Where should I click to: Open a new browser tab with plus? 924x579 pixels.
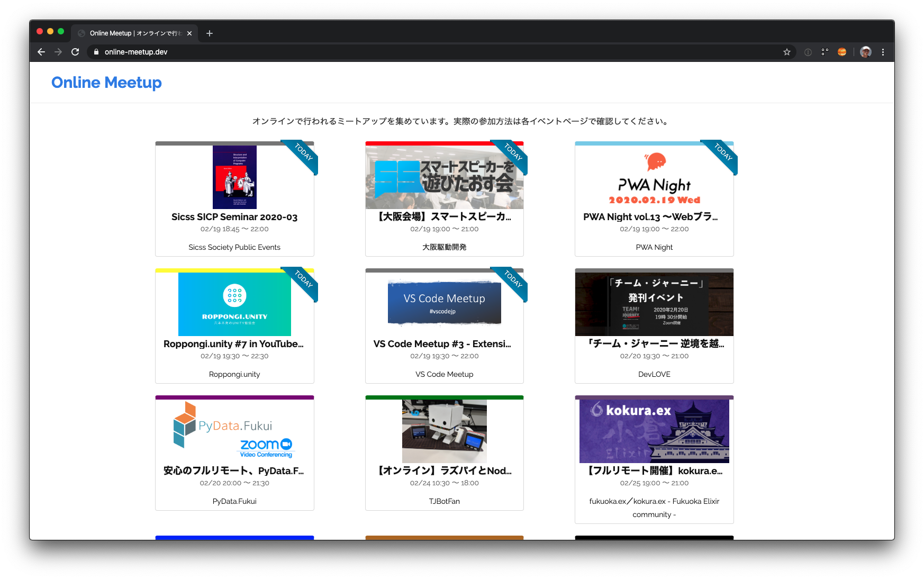coord(210,33)
